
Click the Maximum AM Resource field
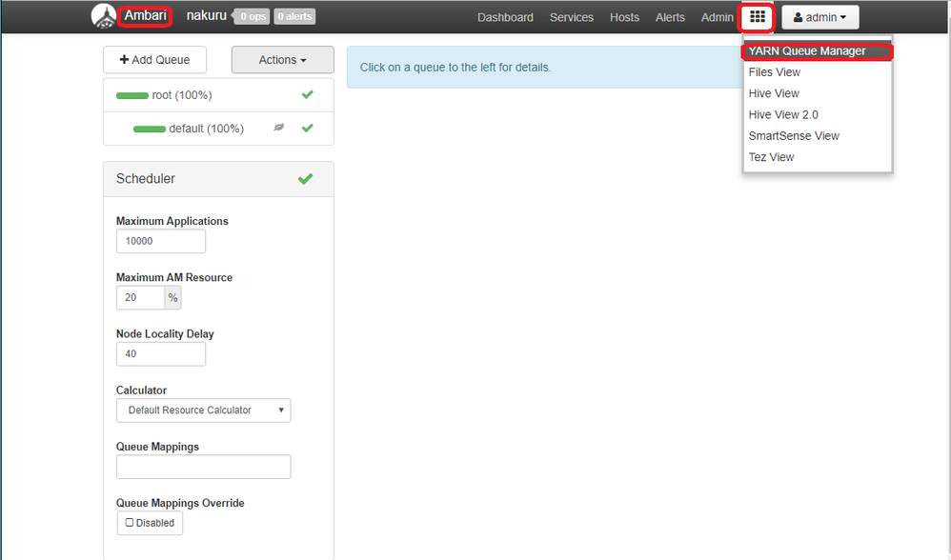point(140,297)
